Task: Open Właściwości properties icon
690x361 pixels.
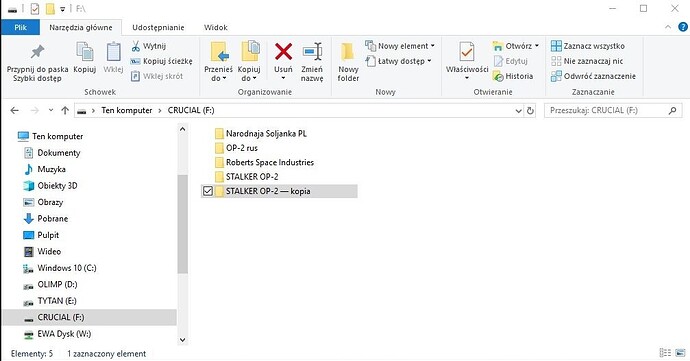Action: tap(466, 52)
